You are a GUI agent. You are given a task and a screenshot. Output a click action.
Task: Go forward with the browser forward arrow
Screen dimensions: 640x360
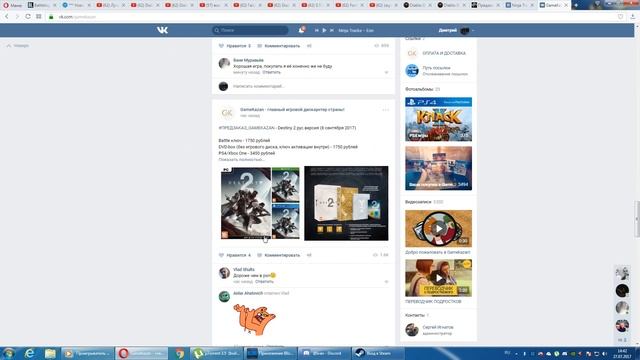pyautogui.click(x=17, y=17)
